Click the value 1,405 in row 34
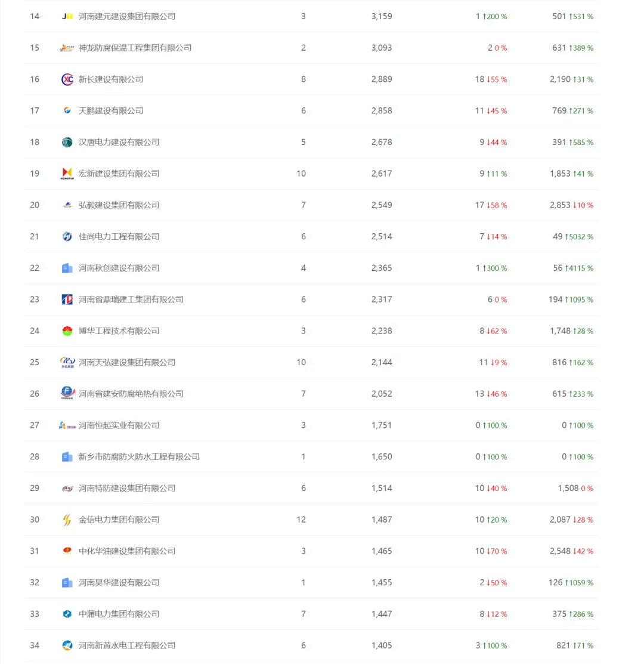644x664 pixels. point(382,646)
